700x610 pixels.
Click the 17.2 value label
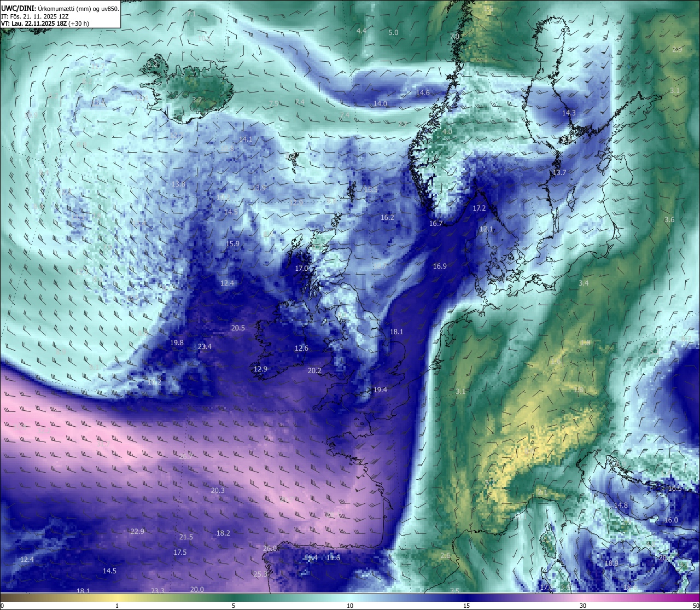[479, 208]
